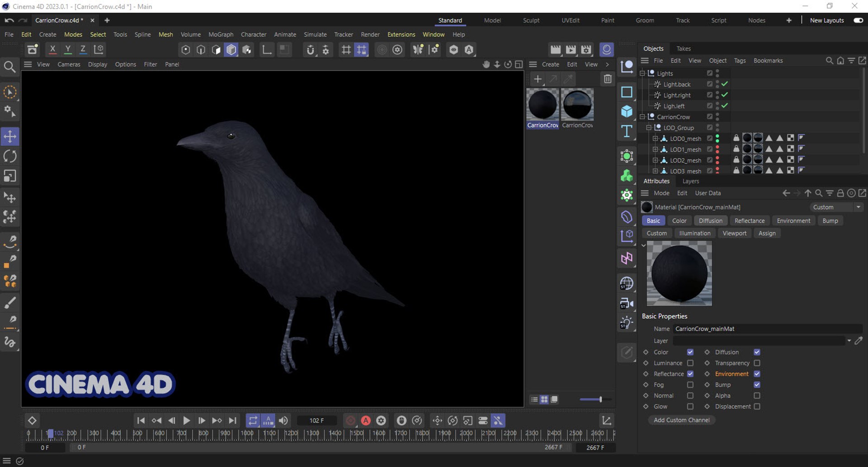Image resolution: width=868 pixels, height=467 pixels.
Task: Expand the LOD2_mesh node
Action: (655, 160)
